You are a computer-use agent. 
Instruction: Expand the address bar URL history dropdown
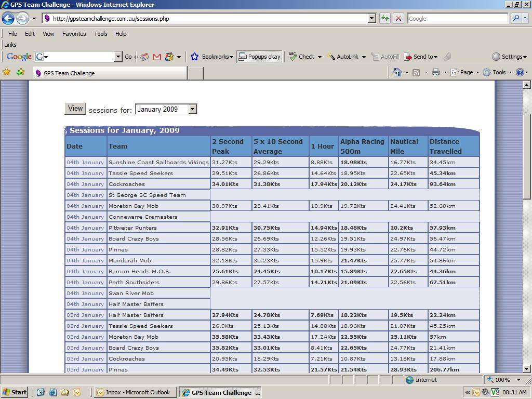[371, 18]
